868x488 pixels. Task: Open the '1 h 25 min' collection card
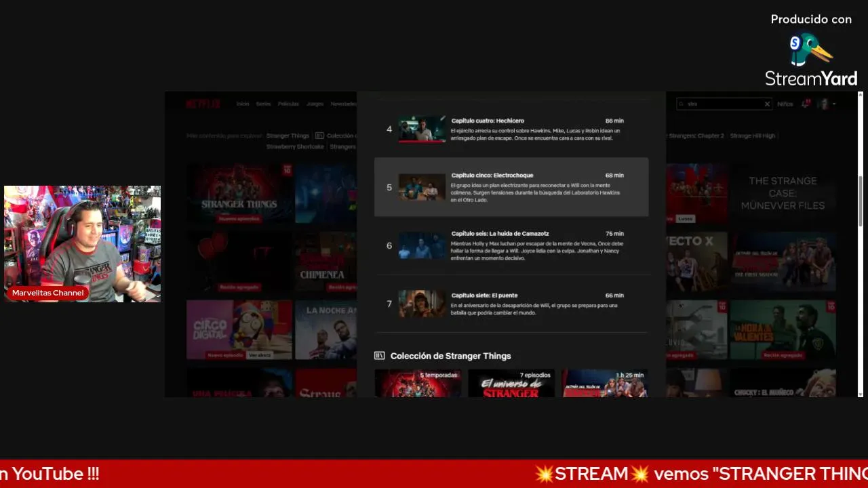(x=604, y=383)
